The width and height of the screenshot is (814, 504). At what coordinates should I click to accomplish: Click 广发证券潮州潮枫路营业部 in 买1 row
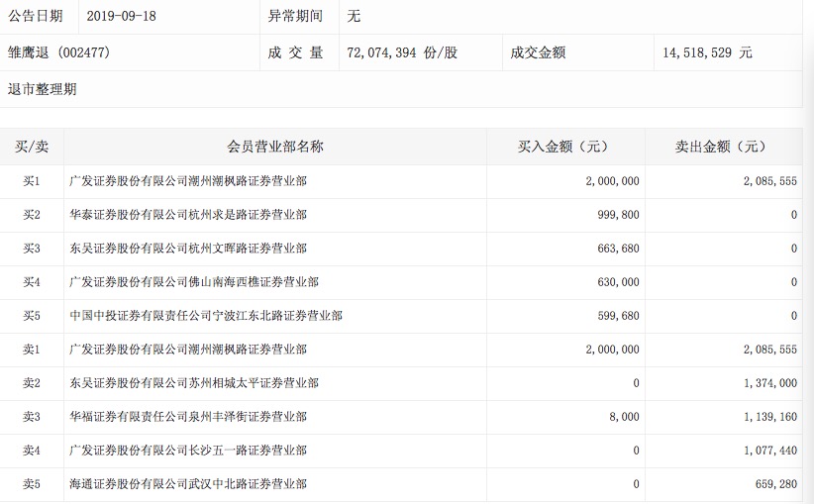188,181
